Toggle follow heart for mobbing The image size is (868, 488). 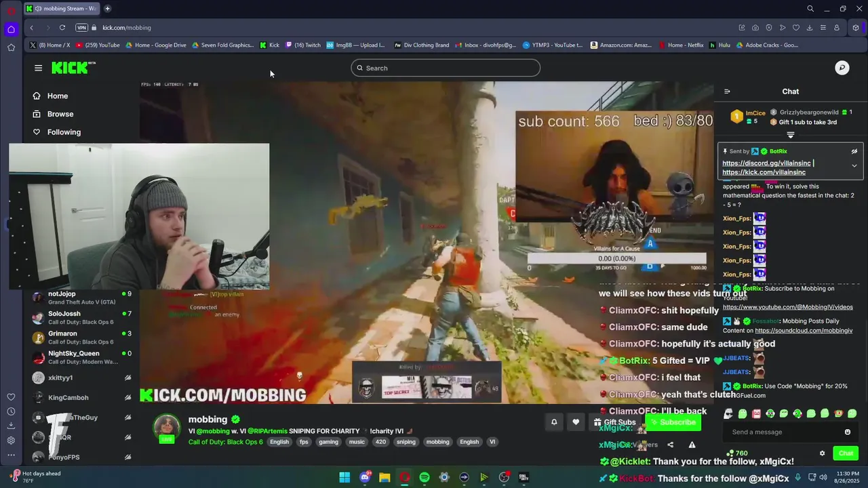[576, 422]
